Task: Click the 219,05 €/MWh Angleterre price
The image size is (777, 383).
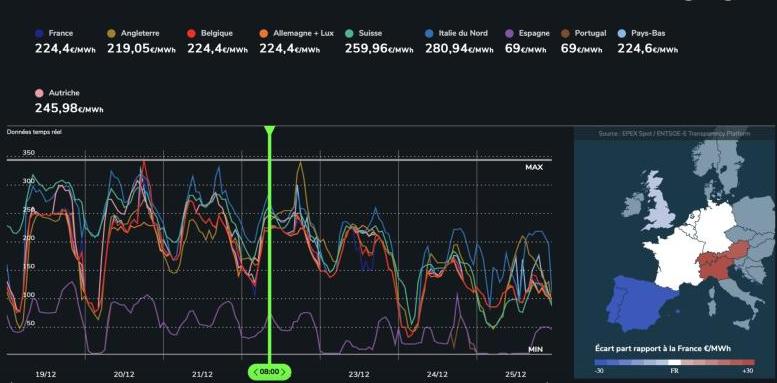Action: point(143,49)
